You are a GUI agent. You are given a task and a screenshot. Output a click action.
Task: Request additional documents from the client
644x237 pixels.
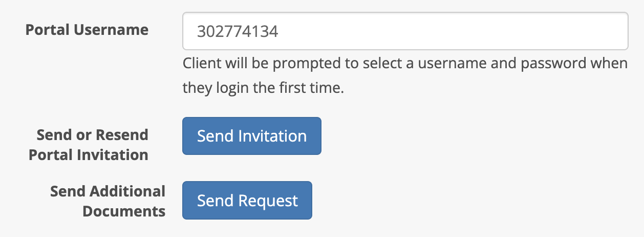[247, 201]
